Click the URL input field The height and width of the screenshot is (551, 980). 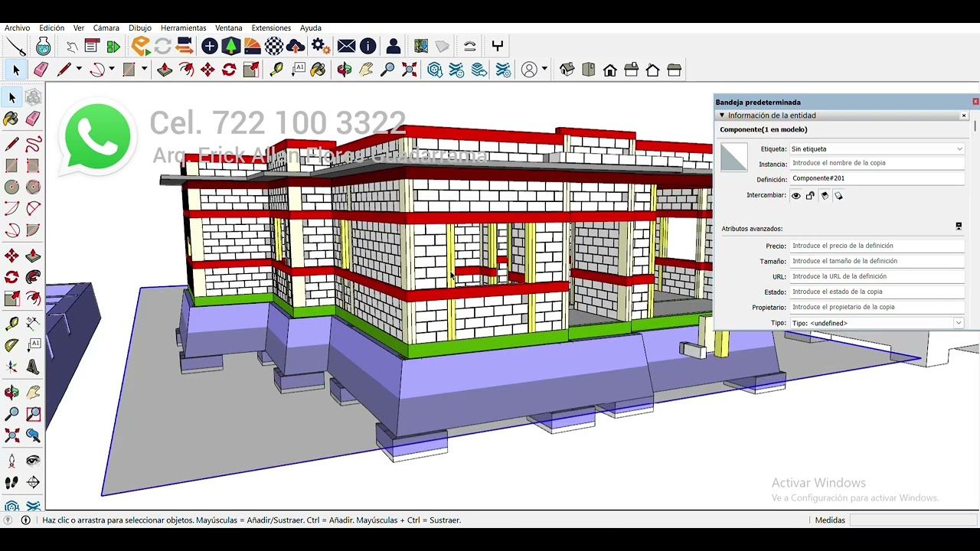877,276
